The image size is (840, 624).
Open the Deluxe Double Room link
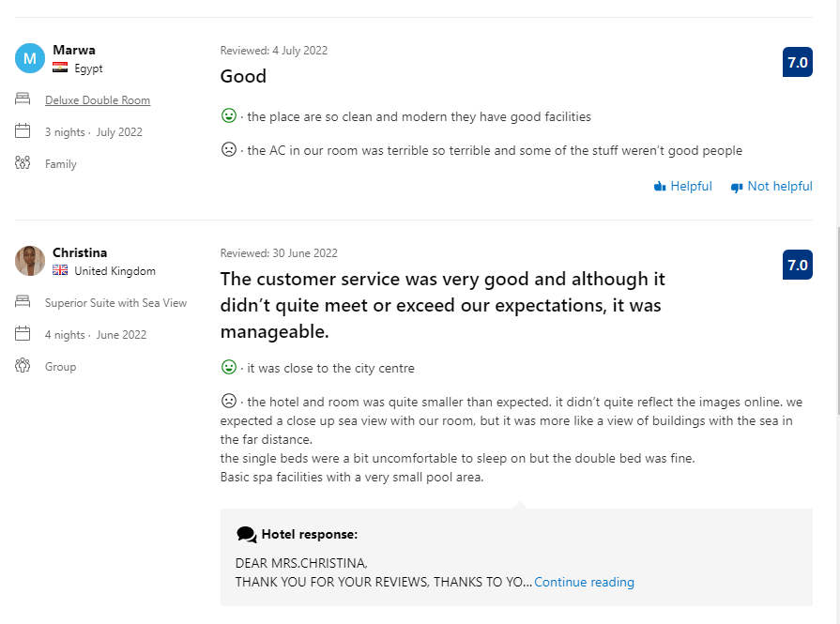(98, 100)
